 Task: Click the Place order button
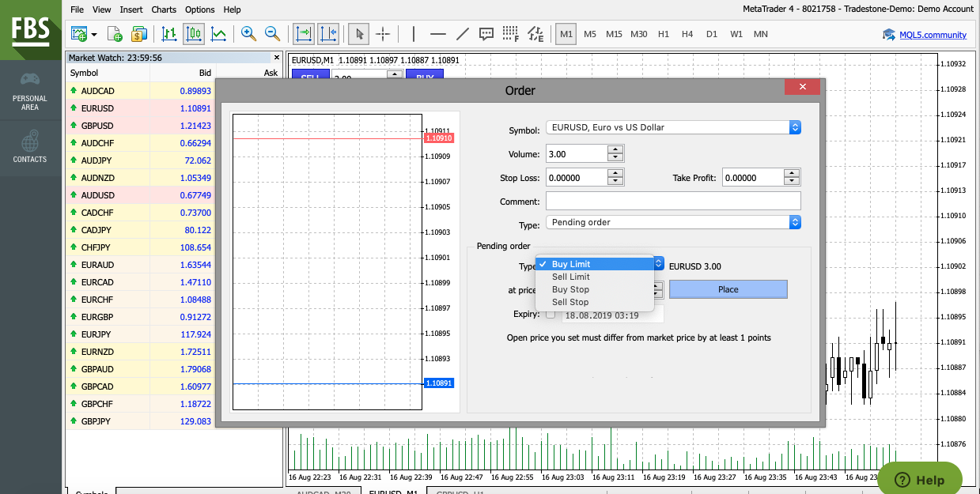tap(728, 289)
